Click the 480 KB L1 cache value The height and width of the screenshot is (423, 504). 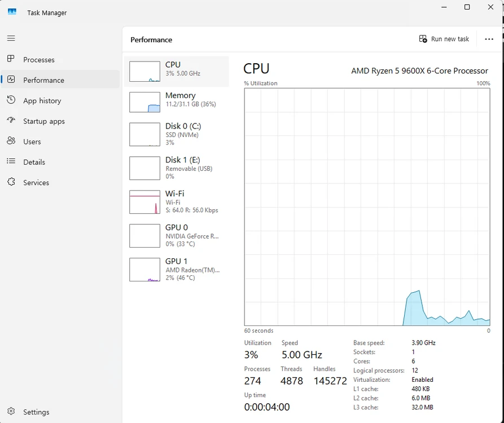(420, 389)
